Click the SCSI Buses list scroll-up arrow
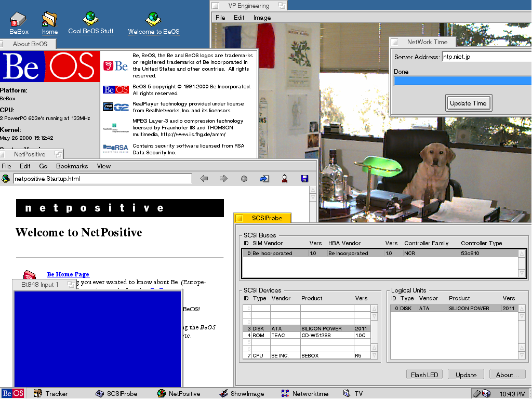 tap(522, 254)
